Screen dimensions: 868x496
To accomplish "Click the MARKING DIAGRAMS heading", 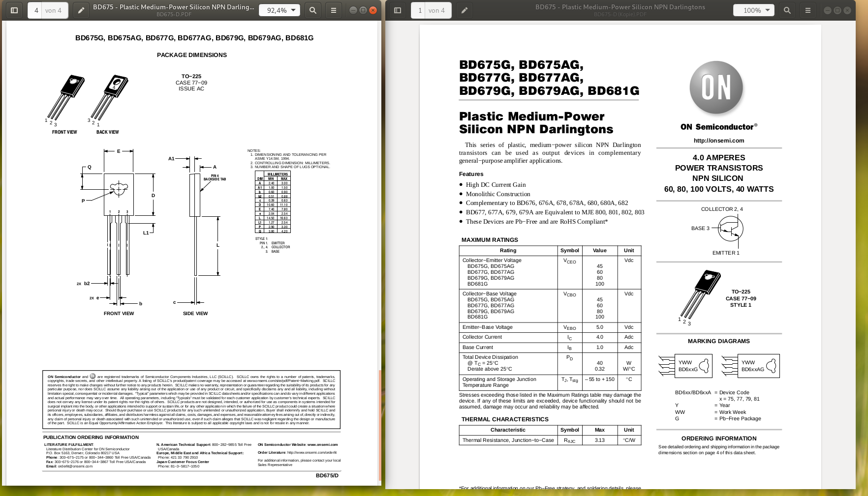I will 719,341.
